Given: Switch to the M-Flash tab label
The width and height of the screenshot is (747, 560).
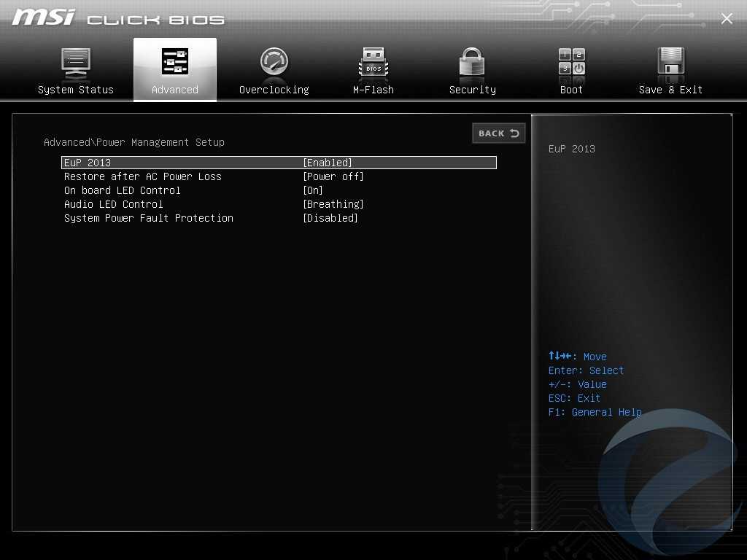Looking at the screenshot, I should click(373, 90).
